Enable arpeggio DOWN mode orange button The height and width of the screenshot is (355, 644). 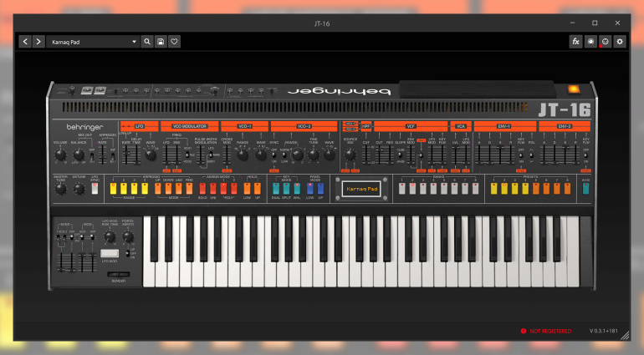tap(168, 189)
